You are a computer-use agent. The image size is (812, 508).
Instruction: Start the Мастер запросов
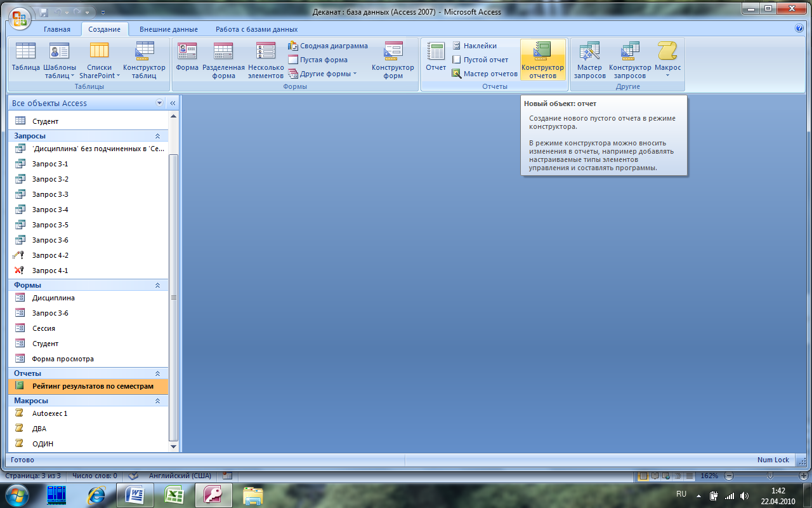click(590, 60)
